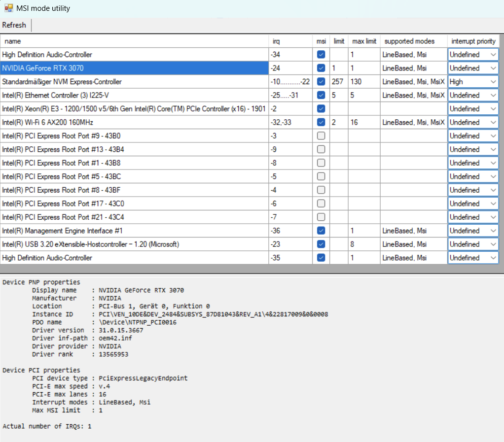Viewport: 504px width, 442px height.
Task: Open interrupt priority dropdown for Root Port #21
Action: pyautogui.click(x=473, y=217)
